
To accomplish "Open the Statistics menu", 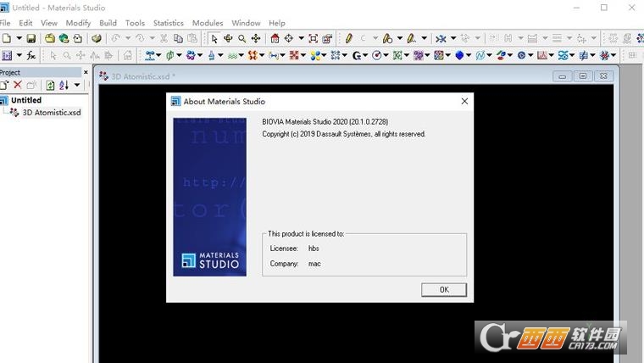I will coord(169,23).
